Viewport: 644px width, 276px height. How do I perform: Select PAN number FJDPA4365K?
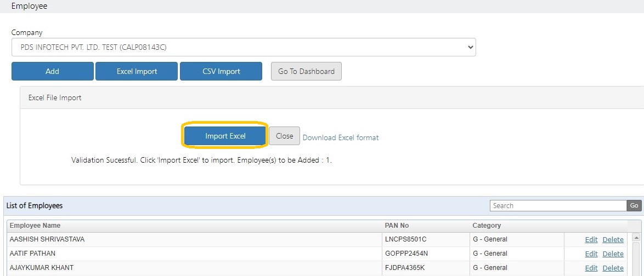click(404, 268)
